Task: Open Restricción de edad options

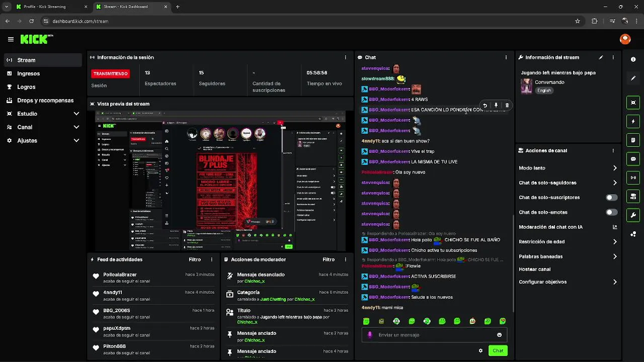Action: click(568, 241)
